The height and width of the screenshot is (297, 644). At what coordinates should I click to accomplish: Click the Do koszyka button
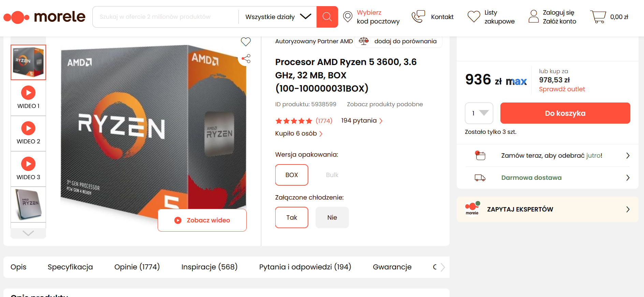tap(565, 113)
